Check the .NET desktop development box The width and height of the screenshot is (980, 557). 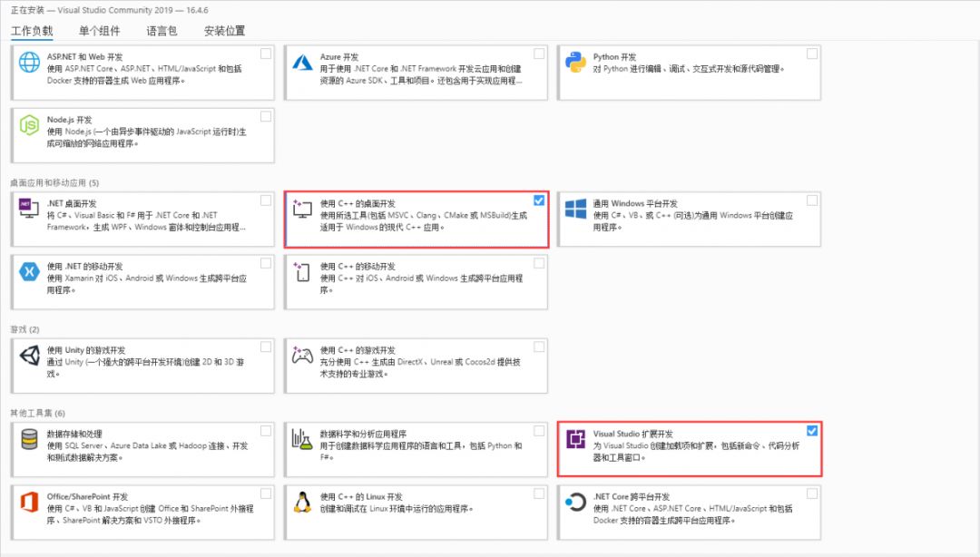click(x=266, y=200)
